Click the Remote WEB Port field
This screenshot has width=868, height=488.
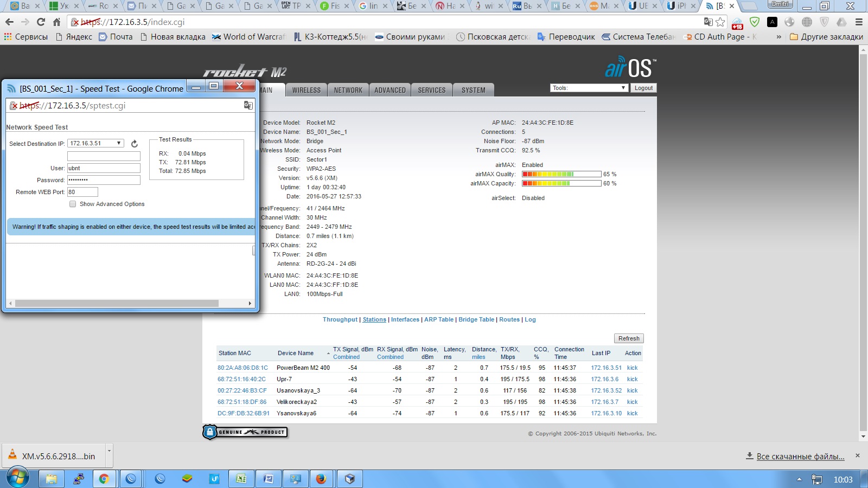pyautogui.click(x=82, y=192)
